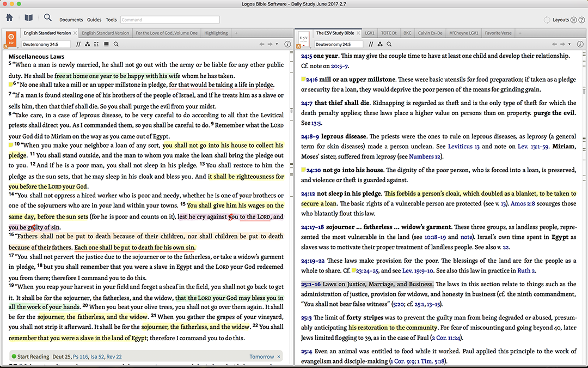588x368 pixels.
Task: Add a new tab after Highlighting
Action: [x=236, y=33]
